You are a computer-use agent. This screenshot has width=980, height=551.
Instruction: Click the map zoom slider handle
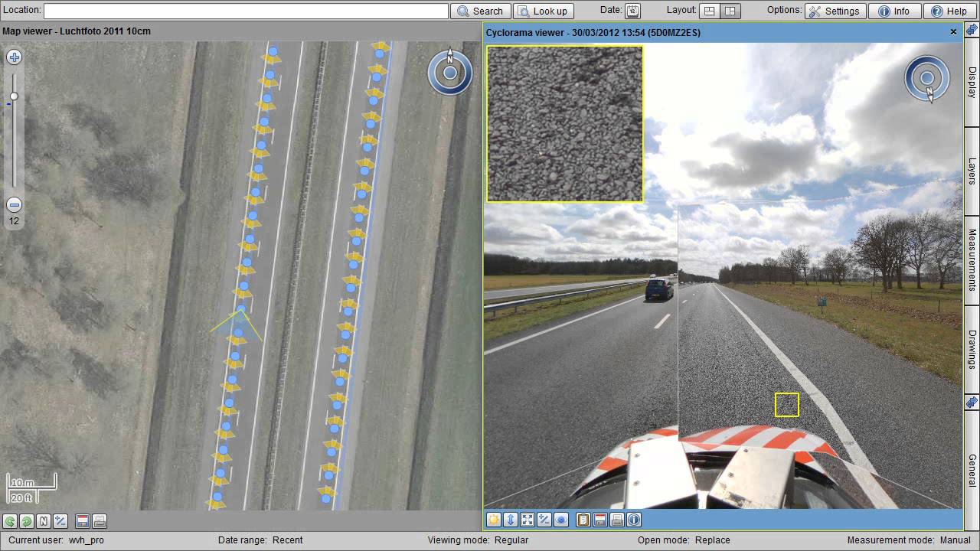point(14,96)
